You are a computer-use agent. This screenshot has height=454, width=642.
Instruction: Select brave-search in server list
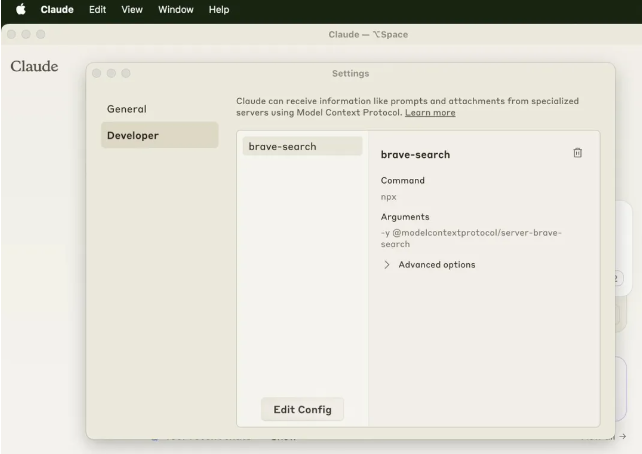[302, 146]
